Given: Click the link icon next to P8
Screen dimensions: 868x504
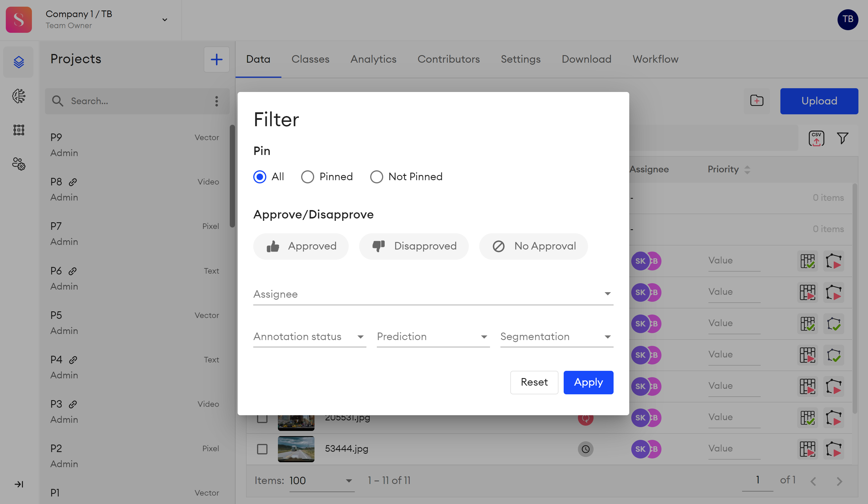Looking at the screenshot, I should pos(72,182).
